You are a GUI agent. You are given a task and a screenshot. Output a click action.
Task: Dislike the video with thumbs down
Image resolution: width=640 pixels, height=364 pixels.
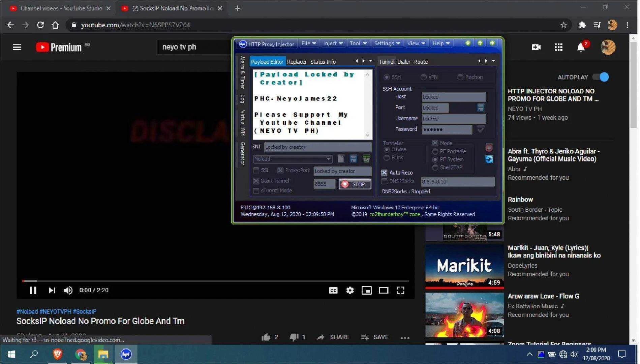(x=294, y=337)
